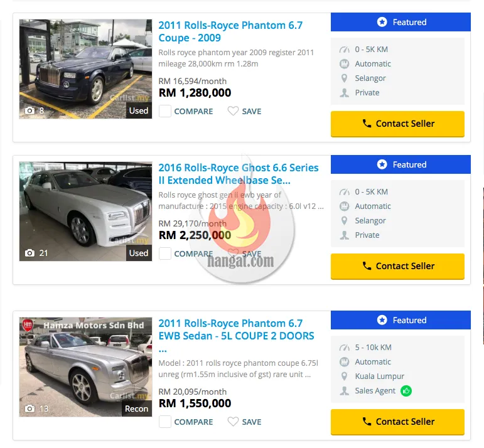Tick the COMPARE checkbox for 2011 Phantom Coupe
Screen dimensions: 484x448
click(x=165, y=111)
